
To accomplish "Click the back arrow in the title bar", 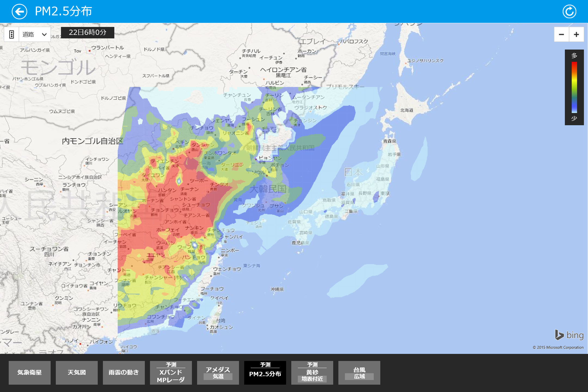I will [x=19, y=11].
